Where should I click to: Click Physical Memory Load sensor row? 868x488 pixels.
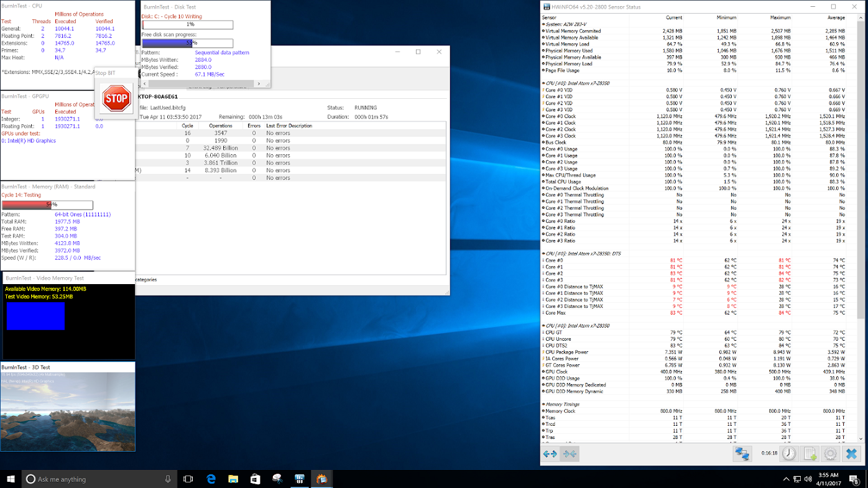693,63
